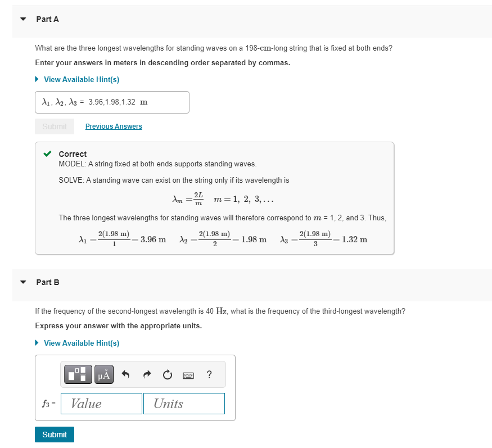Image resolution: width=492 pixels, height=448 pixels.
Task: Click the green Correct checkmark icon
Action: coord(48,153)
